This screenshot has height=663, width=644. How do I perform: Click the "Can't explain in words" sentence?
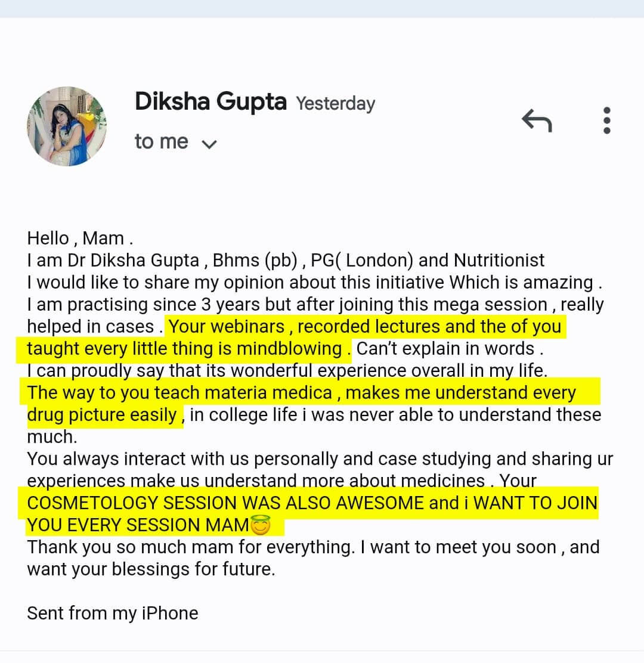[449, 349]
